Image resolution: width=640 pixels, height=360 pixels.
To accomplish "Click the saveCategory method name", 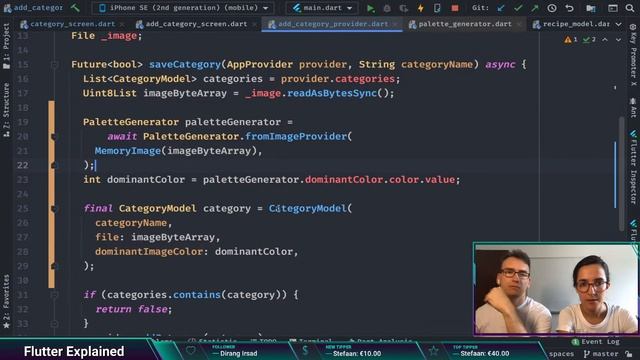I will click(x=184, y=64).
